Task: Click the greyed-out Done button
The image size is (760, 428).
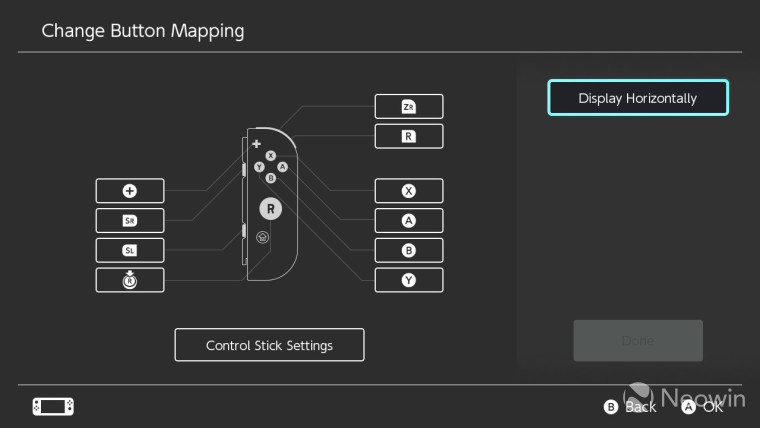Action: 638,340
